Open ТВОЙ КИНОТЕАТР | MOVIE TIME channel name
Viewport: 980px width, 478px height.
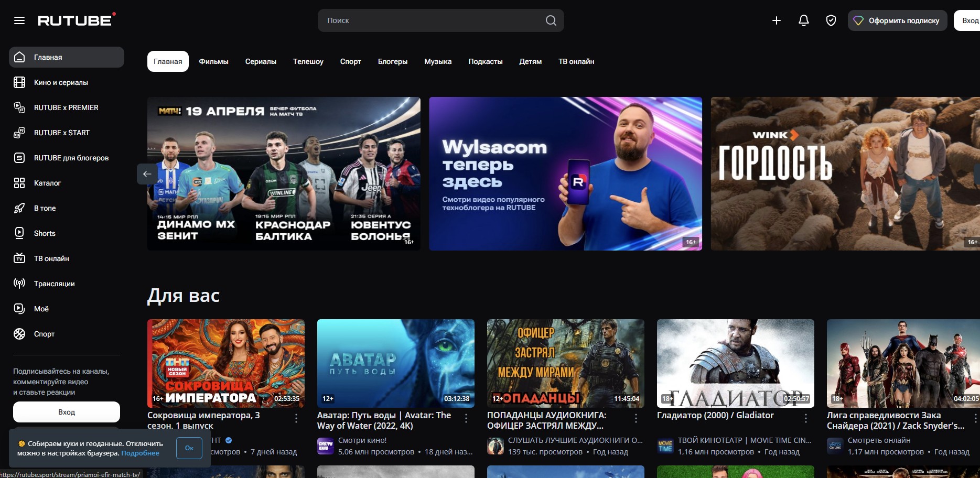click(x=745, y=440)
